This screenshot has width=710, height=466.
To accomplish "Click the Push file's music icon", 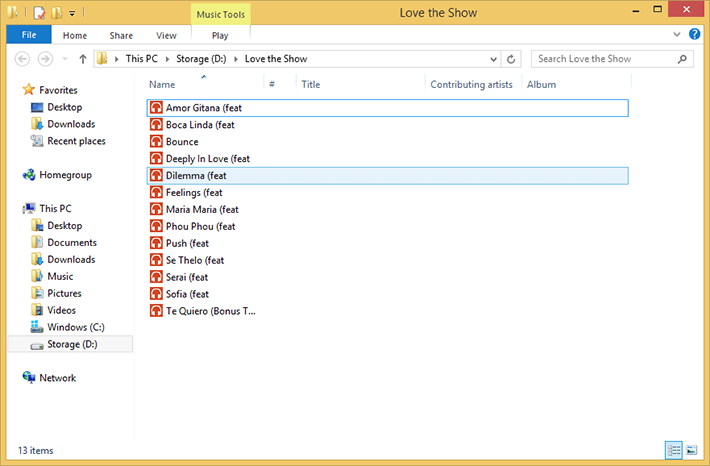I will click(x=156, y=243).
